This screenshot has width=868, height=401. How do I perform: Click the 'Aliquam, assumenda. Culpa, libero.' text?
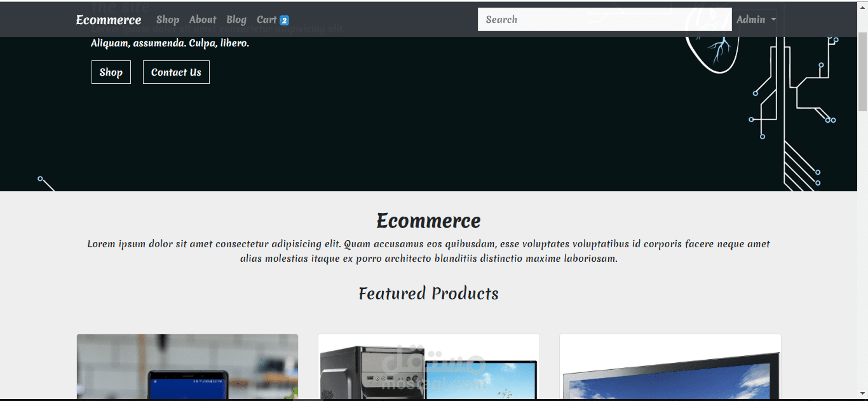pos(170,43)
